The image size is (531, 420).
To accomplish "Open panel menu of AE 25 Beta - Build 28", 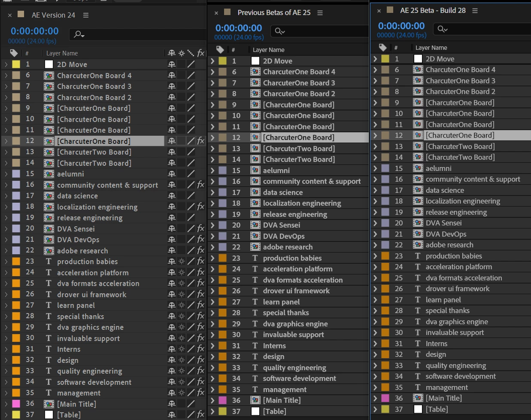I will tap(475, 10).
